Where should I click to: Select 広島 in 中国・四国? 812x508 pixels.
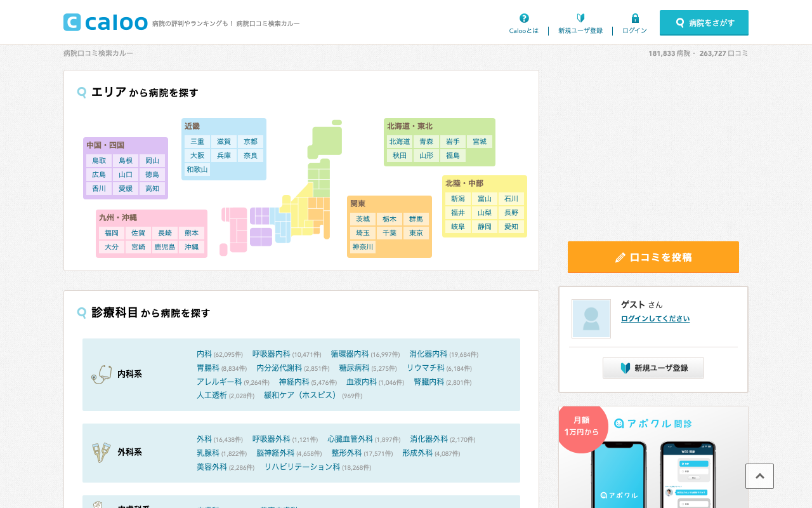[x=99, y=175]
